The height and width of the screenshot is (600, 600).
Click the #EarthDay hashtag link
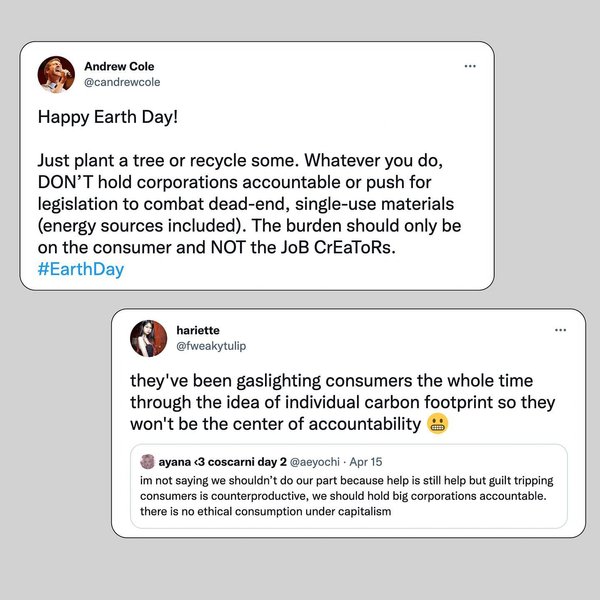80,269
